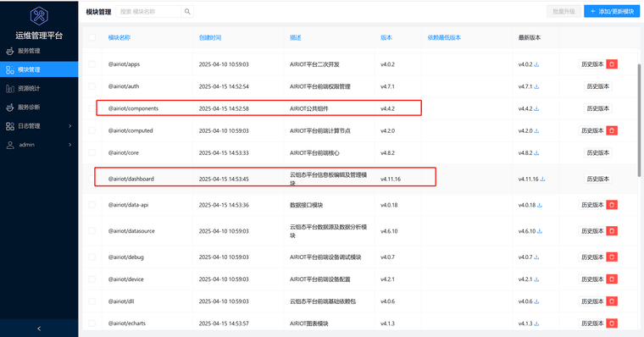
Task: Check the box for @airiot/computed row
Action: 92,130
